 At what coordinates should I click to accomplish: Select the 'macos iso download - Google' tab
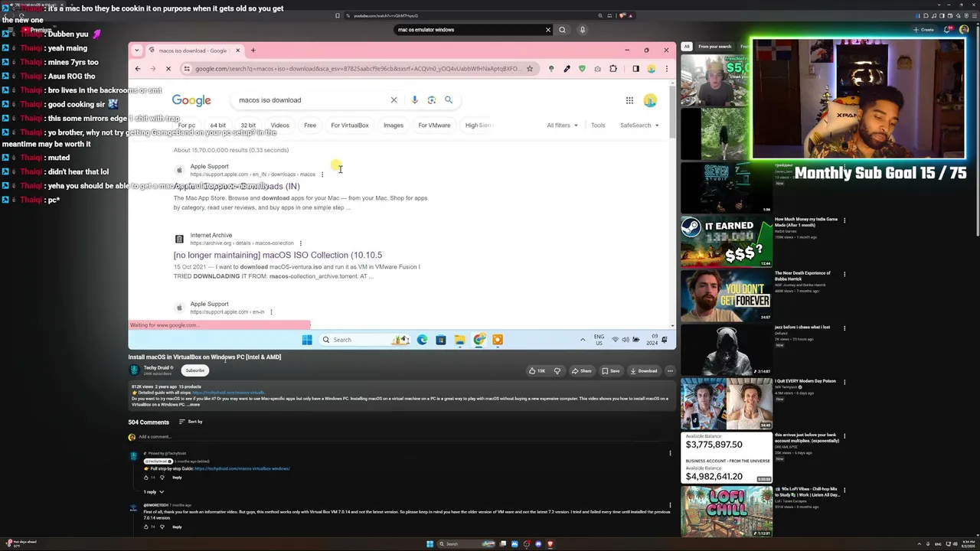[194, 51]
